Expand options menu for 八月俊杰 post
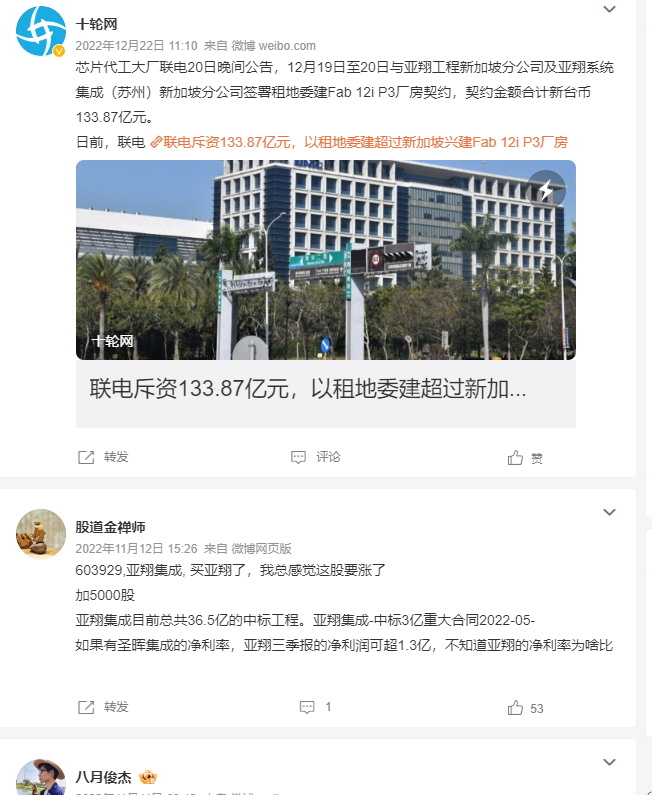 [609, 762]
